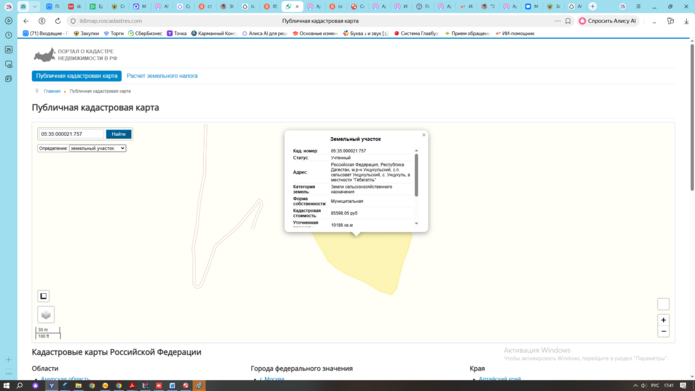Open the browser downloads icon
The height and width of the screenshot is (391, 695).
686,21
